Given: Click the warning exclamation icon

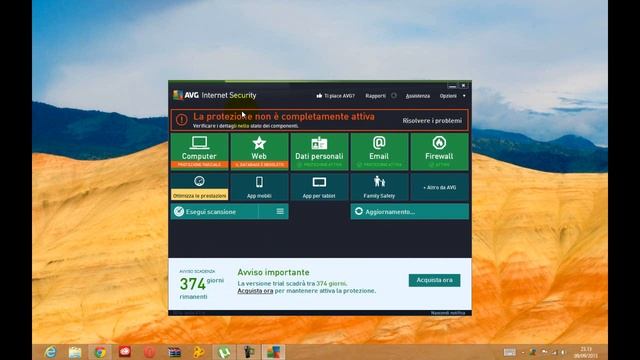Looking at the screenshot, I should tap(182, 120).
